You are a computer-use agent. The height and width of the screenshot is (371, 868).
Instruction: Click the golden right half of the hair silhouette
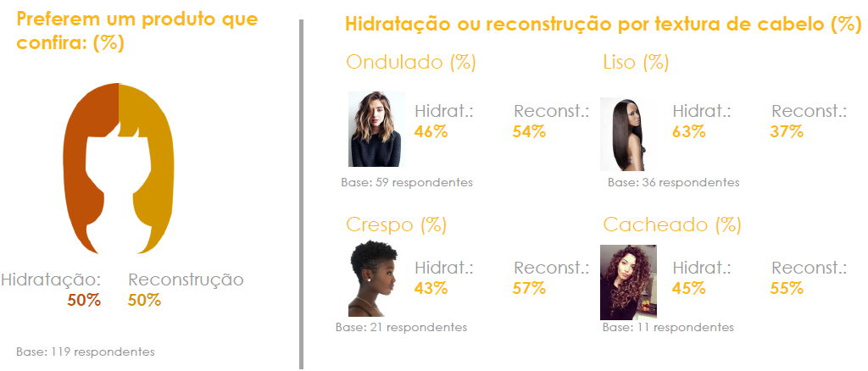[153, 169]
